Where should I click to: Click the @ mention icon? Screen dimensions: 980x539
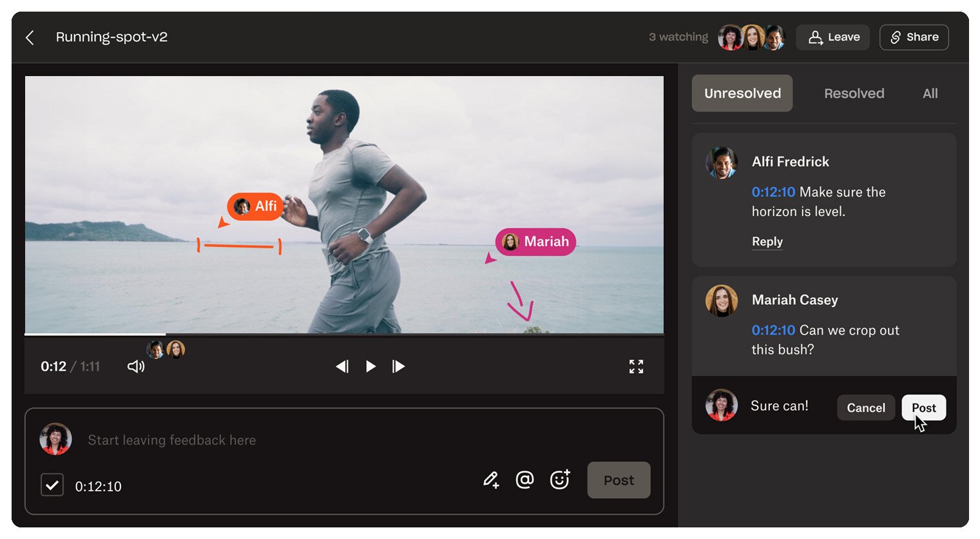[524, 480]
